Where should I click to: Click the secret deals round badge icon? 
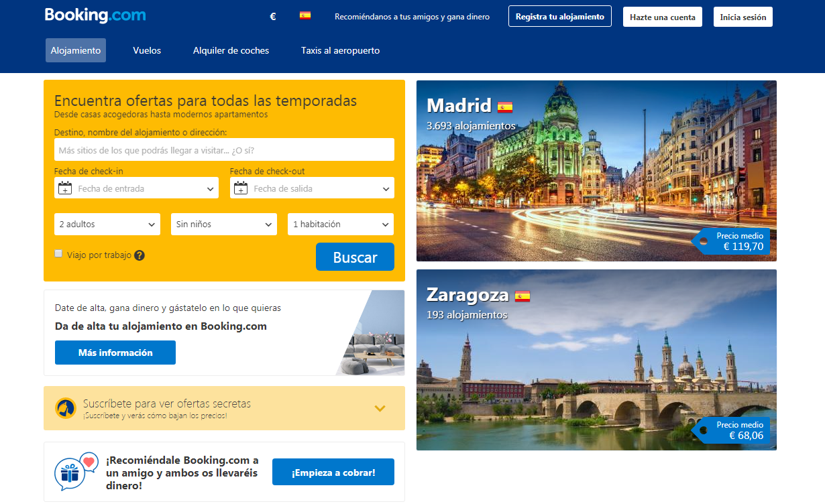click(x=66, y=407)
